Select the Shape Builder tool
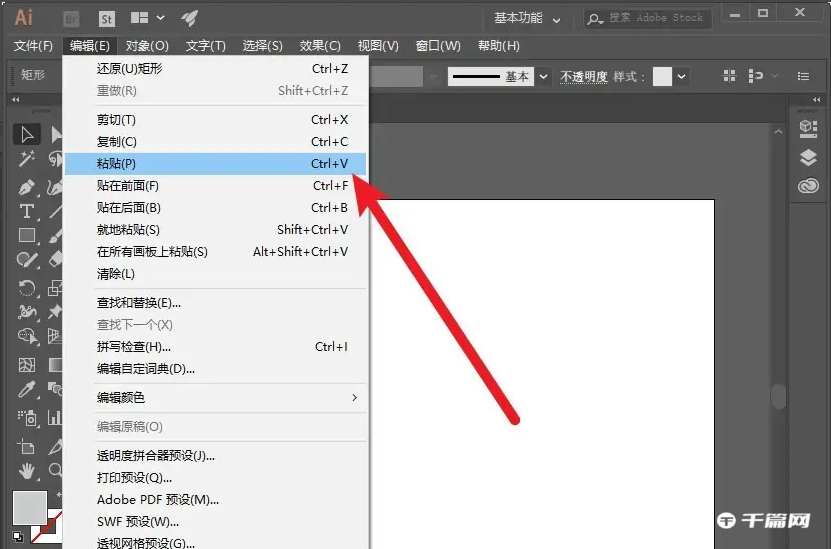Image resolution: width=831 pixels, height=549 pixels. coord(28,336)
